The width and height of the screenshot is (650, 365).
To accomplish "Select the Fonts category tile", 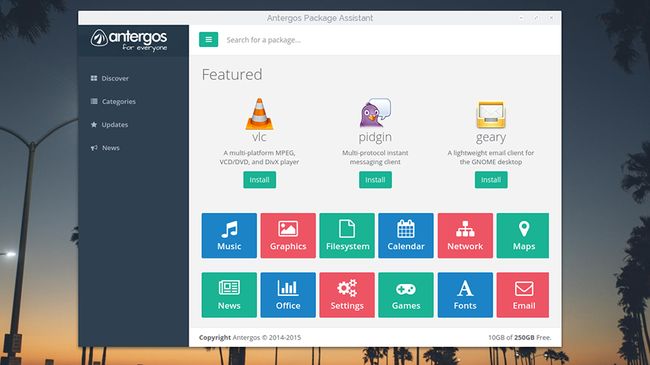I will point(465,295).
